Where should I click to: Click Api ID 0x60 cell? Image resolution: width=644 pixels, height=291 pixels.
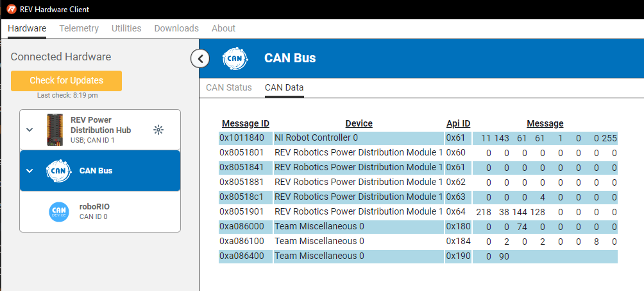pos(457,152)
